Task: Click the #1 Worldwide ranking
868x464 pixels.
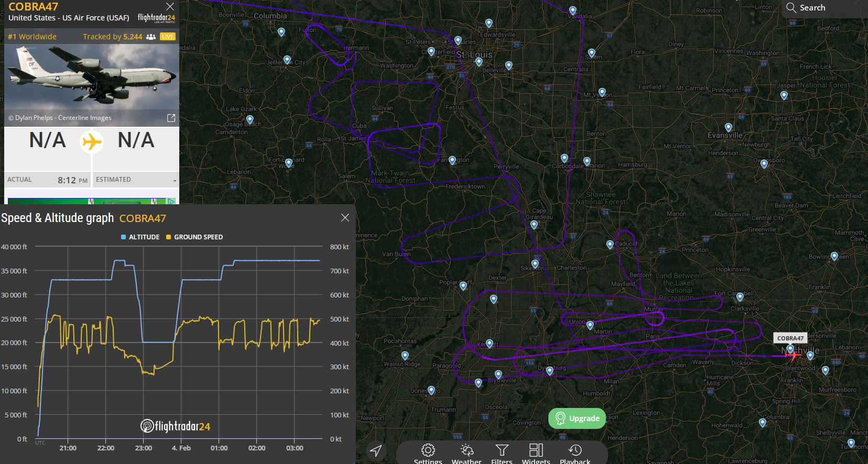Action: (32, 37)
